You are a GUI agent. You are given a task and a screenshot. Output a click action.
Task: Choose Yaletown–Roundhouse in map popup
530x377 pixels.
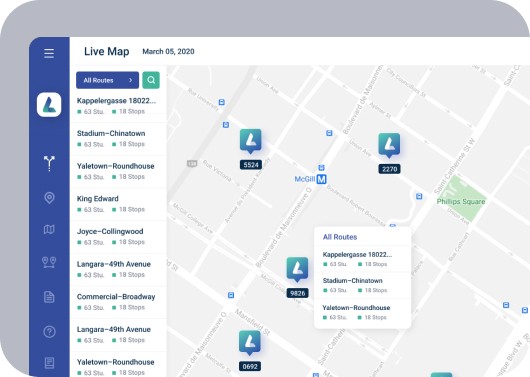(363, 312)
